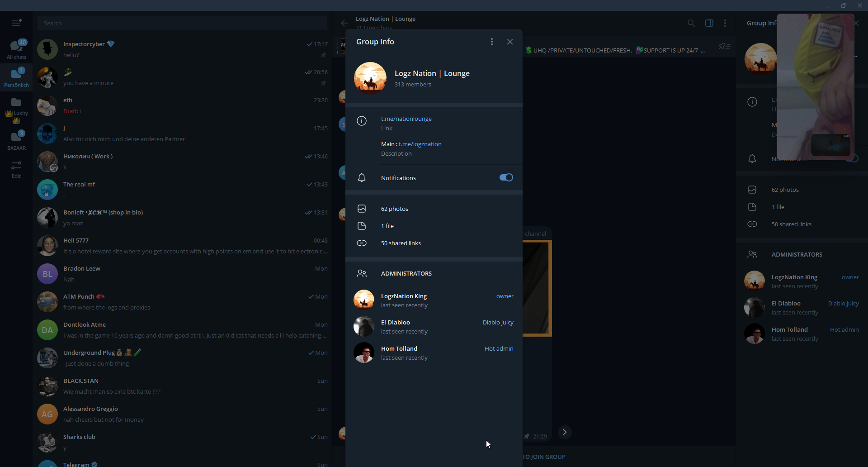Open the t.me/nationlounge link
The width and height of the screenshot is (868, 467).
click(x=406, y=119)
